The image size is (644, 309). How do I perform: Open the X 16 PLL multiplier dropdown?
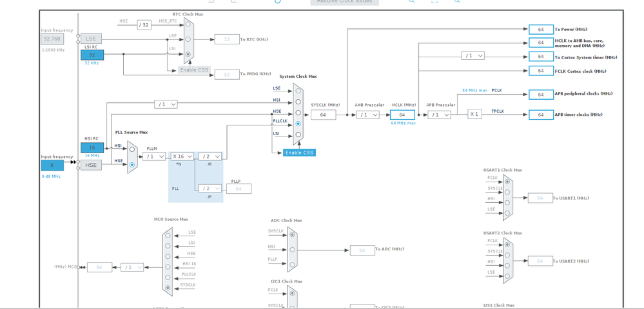point(182,156)
